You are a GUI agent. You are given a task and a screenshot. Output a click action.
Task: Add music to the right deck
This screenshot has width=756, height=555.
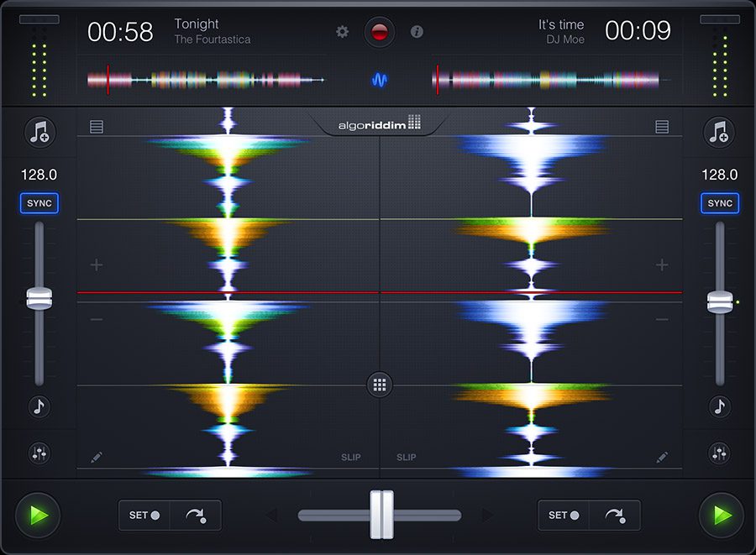point(718,132)
